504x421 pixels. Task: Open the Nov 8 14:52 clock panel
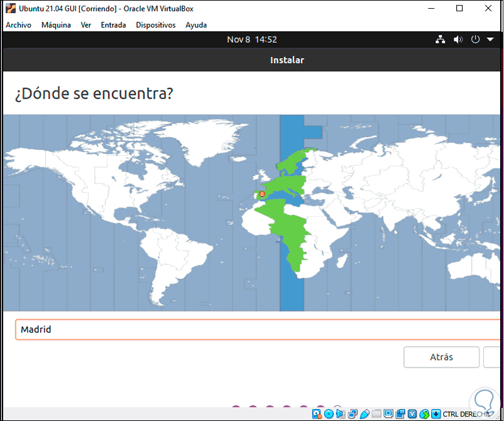(252, 40)
